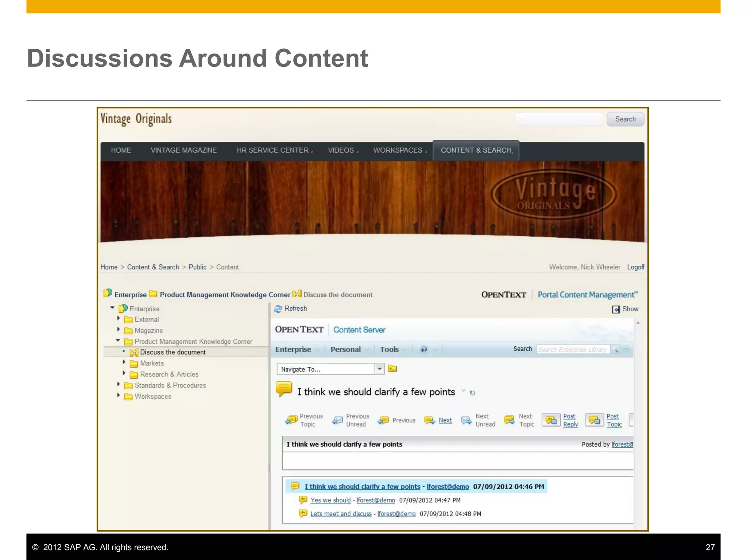This screenshot has width=747, height=560.
Task: Click the Enterprise Library search magnifier icon
Action: pyautogui.click(x=616, y=349)
